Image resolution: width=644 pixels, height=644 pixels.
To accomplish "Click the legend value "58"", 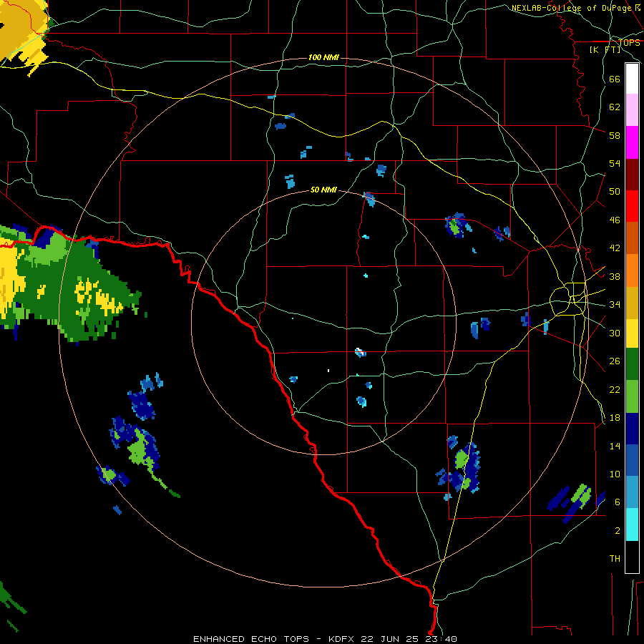I will click(615, 135).
